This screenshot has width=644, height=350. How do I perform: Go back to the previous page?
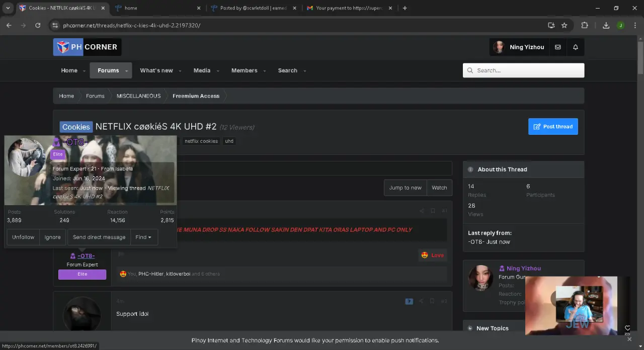9,25
